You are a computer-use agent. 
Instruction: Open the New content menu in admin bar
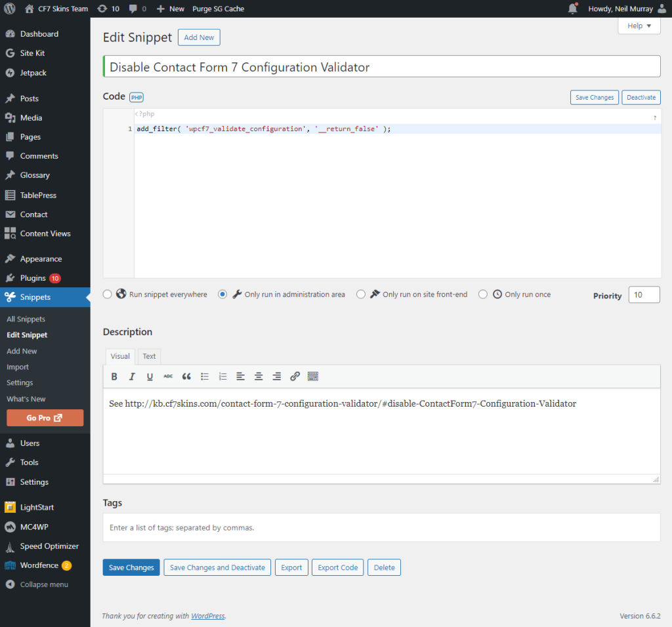(171, 9)
